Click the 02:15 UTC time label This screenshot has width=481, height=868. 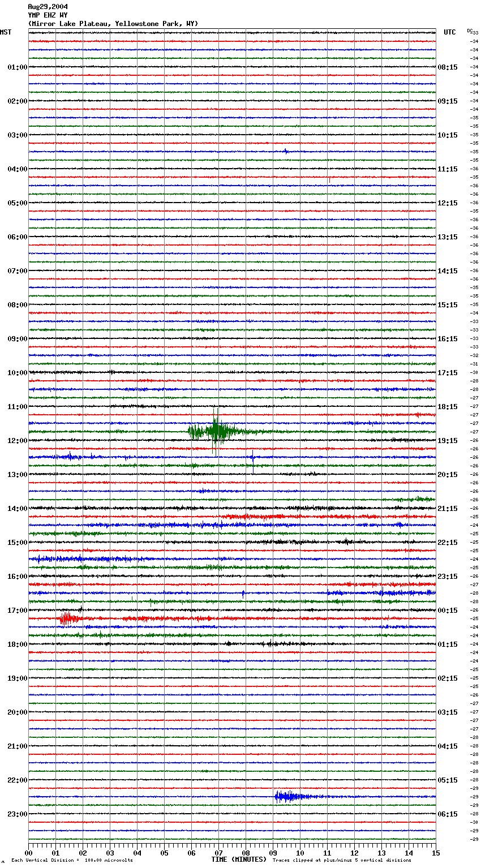pos(448,678)
